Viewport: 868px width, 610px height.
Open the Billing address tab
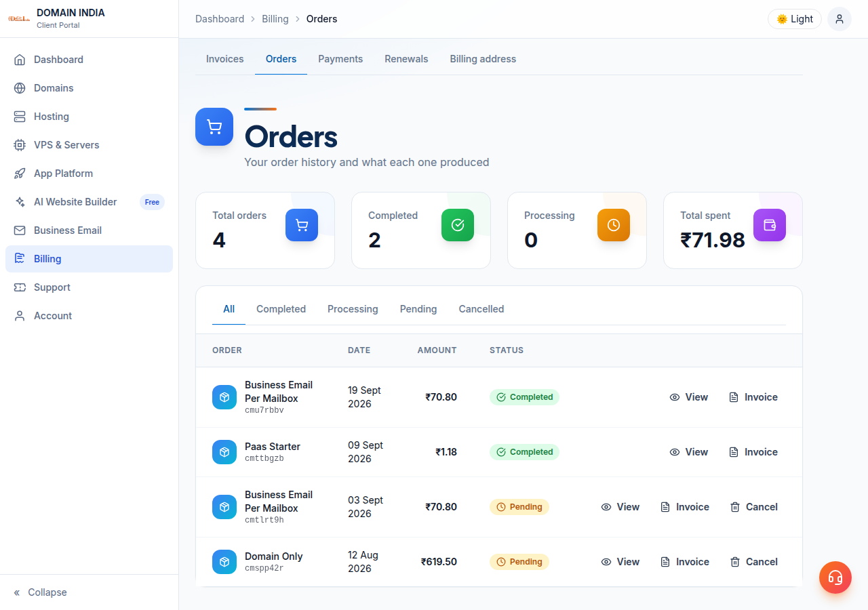[483, 59]
